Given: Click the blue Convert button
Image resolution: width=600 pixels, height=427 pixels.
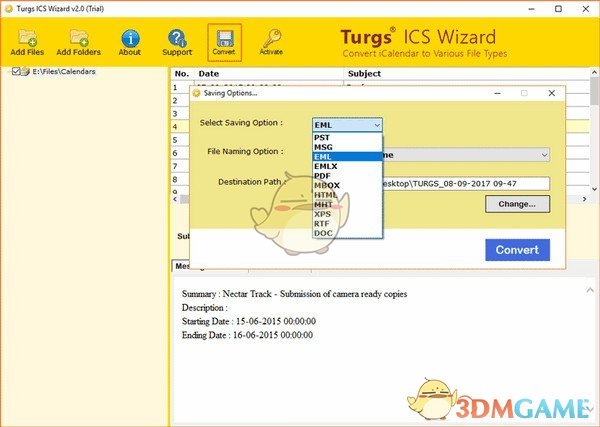Looking at the screenshot, I should pyautogui.click(x=517, y=250).
